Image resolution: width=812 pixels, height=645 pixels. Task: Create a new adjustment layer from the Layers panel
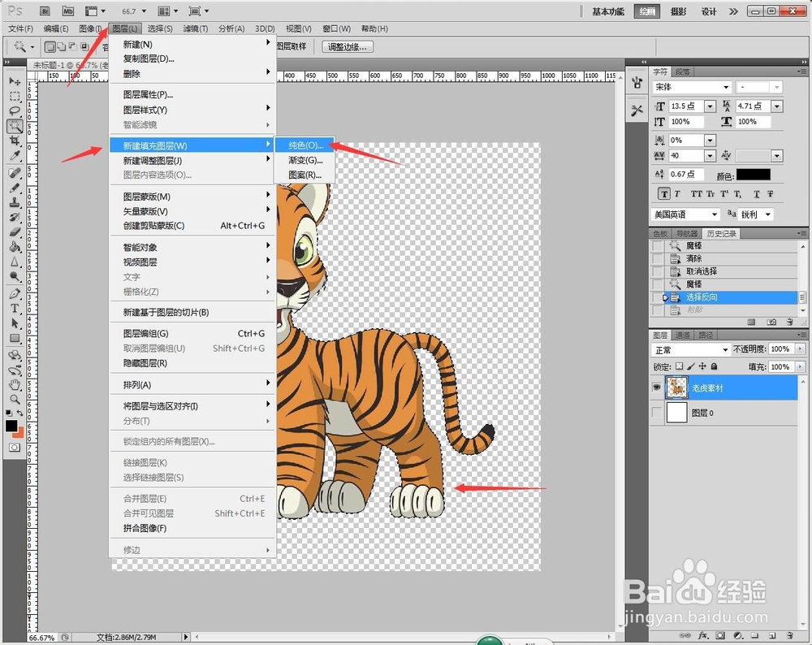[x=737, y=634]
